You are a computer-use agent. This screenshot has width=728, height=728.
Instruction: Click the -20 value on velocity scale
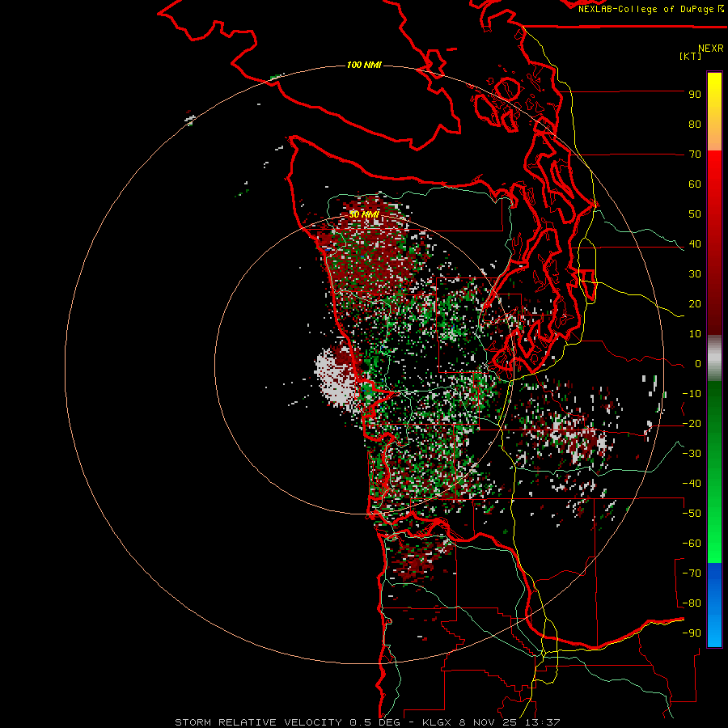click(692, 424)
